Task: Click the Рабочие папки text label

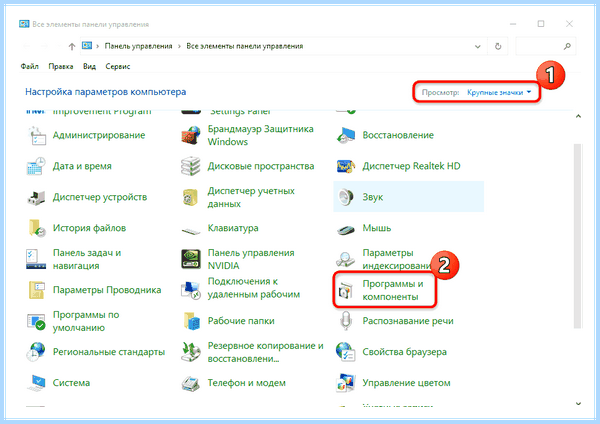Action: click(x=241, y=321)
